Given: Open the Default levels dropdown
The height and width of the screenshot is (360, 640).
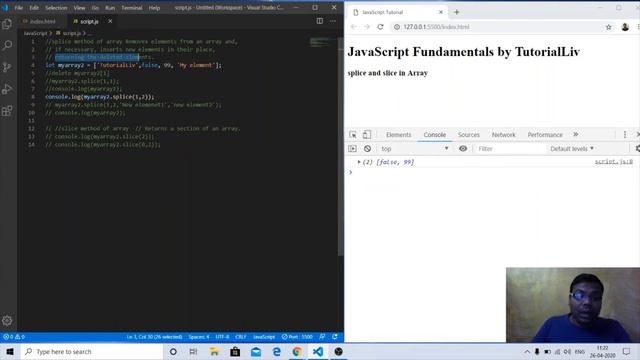Looking at the screenshot, I should click(x=571, y=149).
